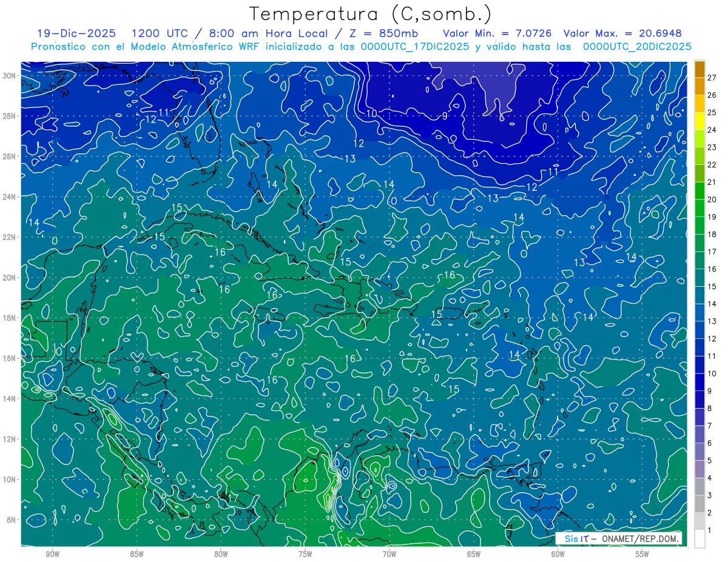Screen dimensions: 728x562
Task: Click the 65W longitude axis label
Action: (474, 554)
